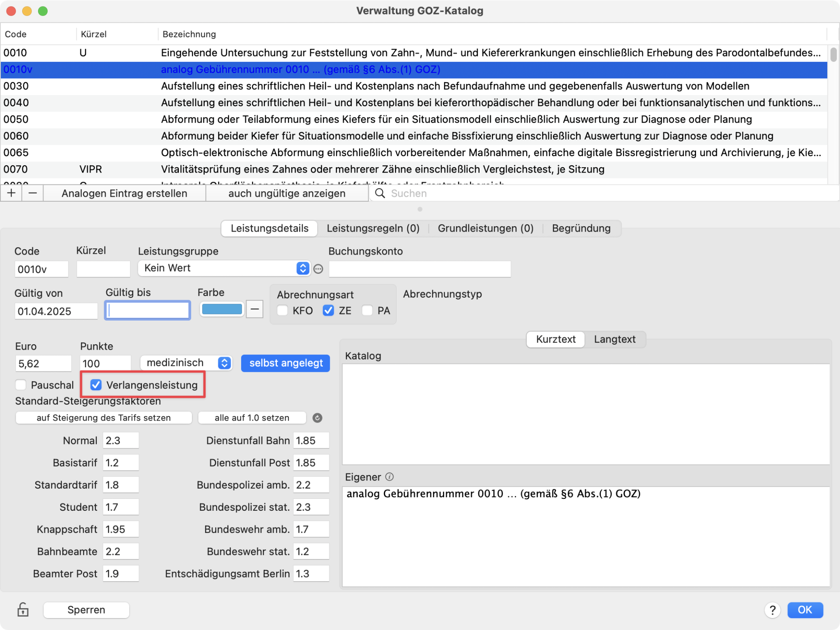Click the Bundespolizei amb. factor field

pos(311,485)
